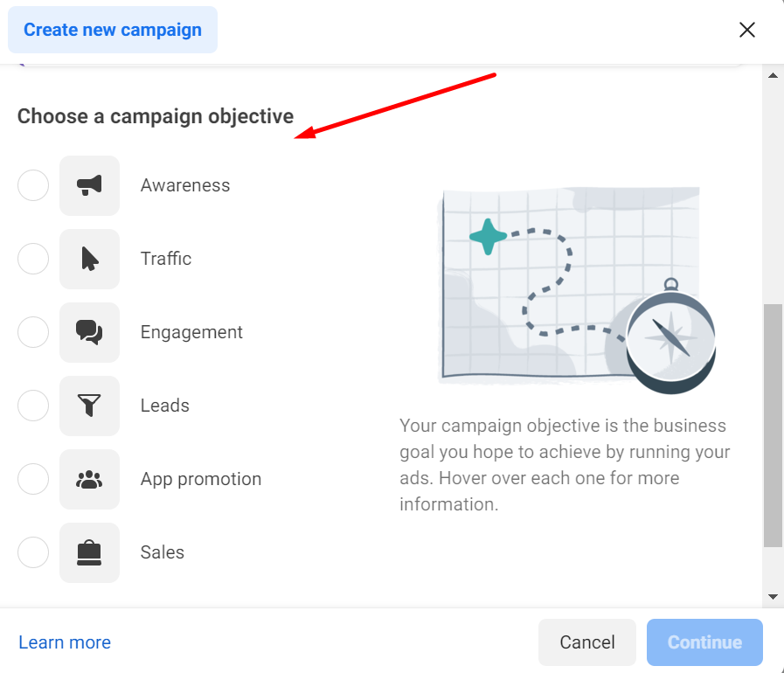The width and height of the screenshot is (784, 673).
Task: Click the App promotion people icon
Action: 89,480
